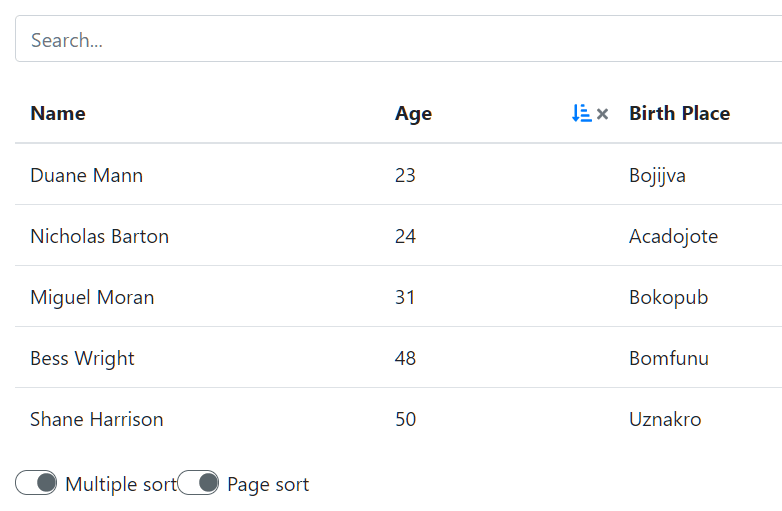Image resolution: width=782 pixels, height=511 pixels.
Task: Click the age 48 cell
Action: (405, 358)
